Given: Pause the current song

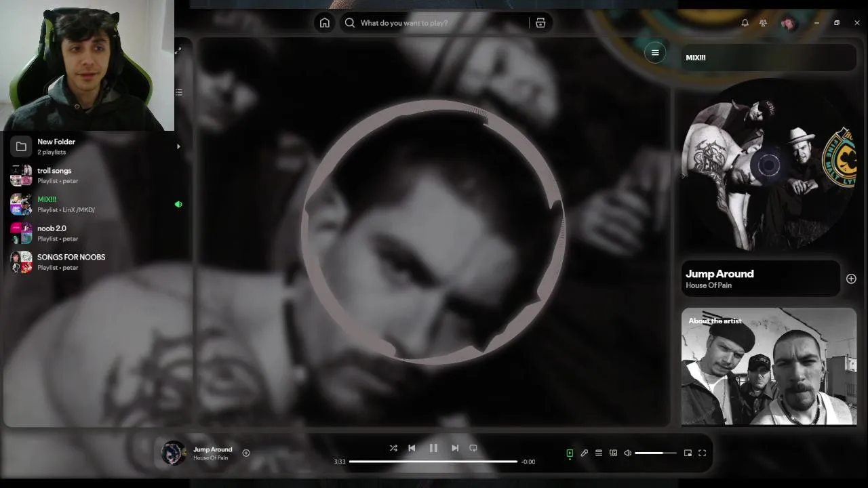Looking at the screenshot, I should point(433,448).
